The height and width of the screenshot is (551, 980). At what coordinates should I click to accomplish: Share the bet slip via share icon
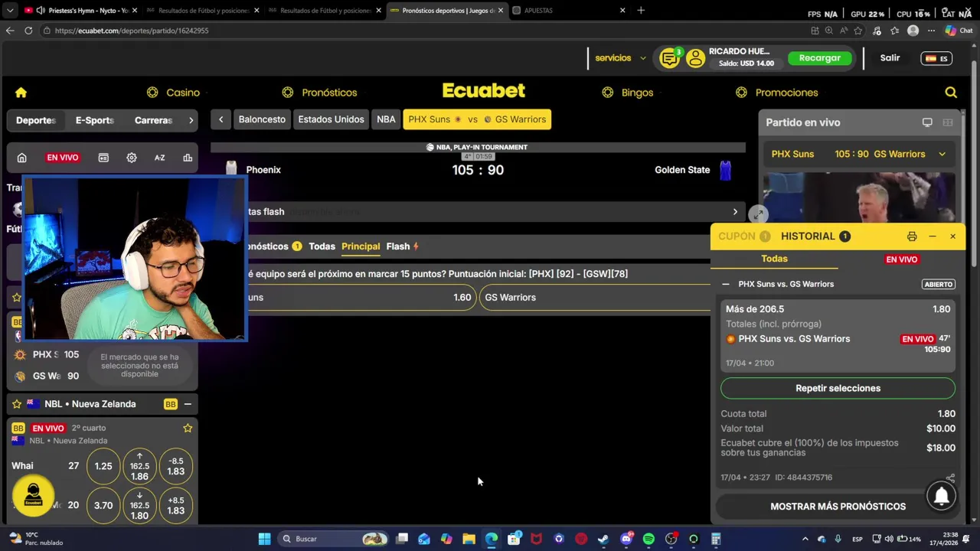point(950,478)
